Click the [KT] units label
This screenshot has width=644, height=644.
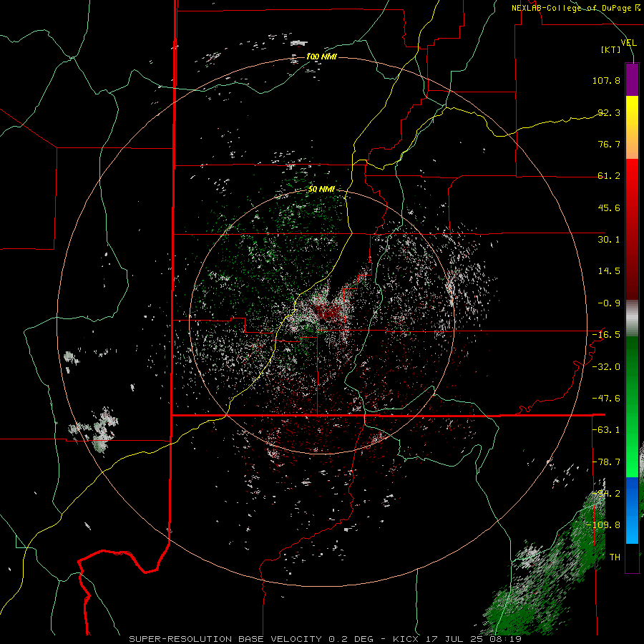(x=611, y=49)
